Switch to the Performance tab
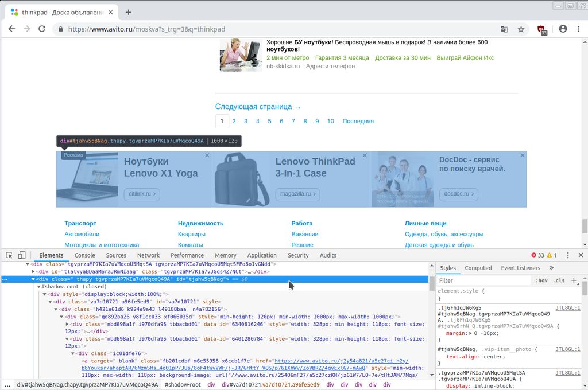This screenshot has width=588, height=390. (x=187, y=255)
